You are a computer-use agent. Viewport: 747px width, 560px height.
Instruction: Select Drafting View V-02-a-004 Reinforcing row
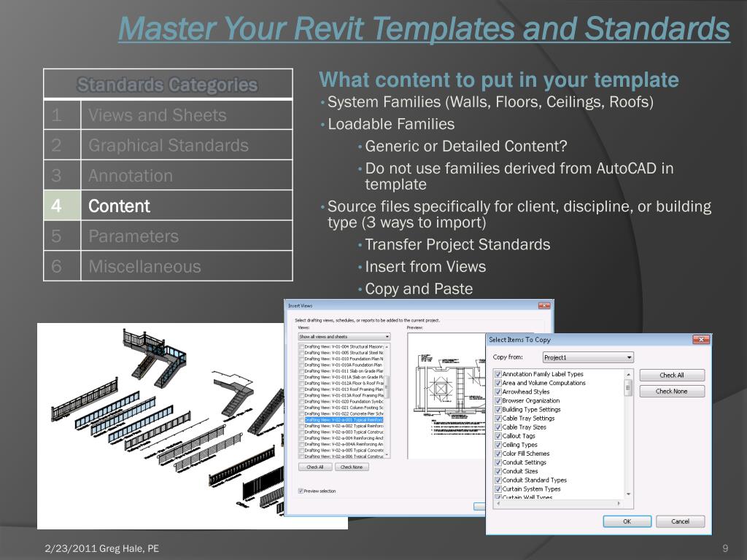[341, 438]
